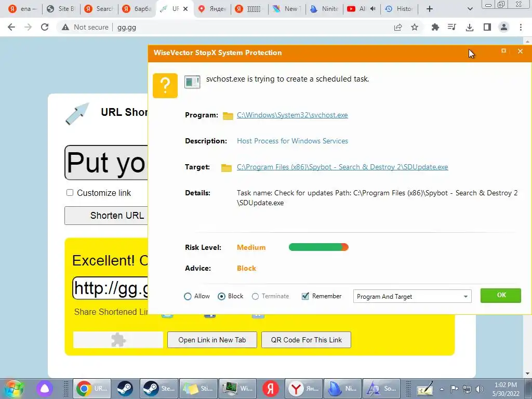The image size is (532, 399).
Task: Click Open Link in New Tab
Action: (x=212, y=340)
